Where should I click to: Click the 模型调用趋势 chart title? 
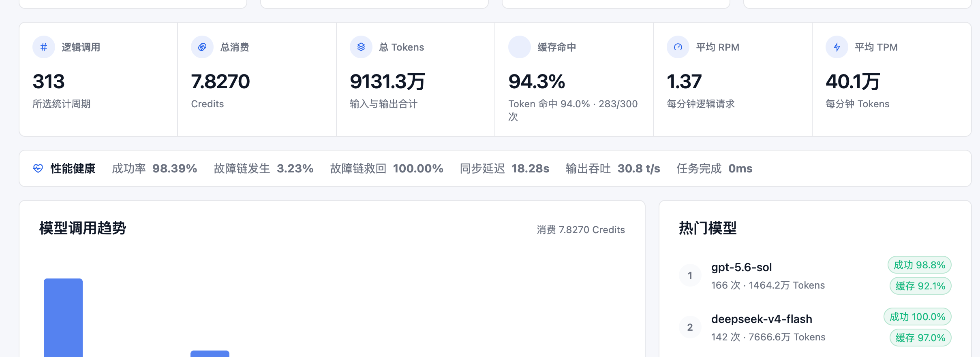click(x=83, y=228)
